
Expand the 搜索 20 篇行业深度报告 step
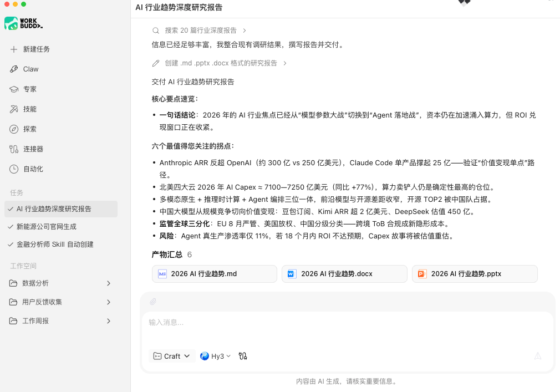[245, 30]
